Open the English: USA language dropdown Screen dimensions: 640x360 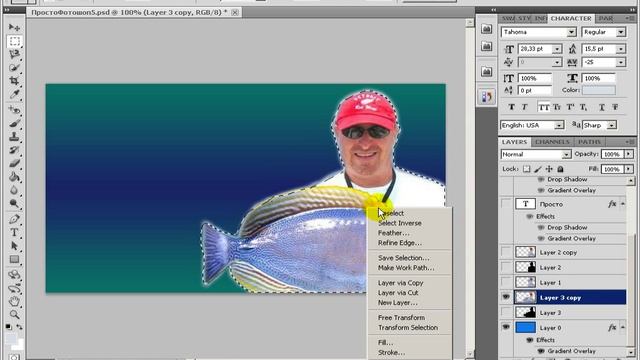pyautogui.click(x=559, y=125)
